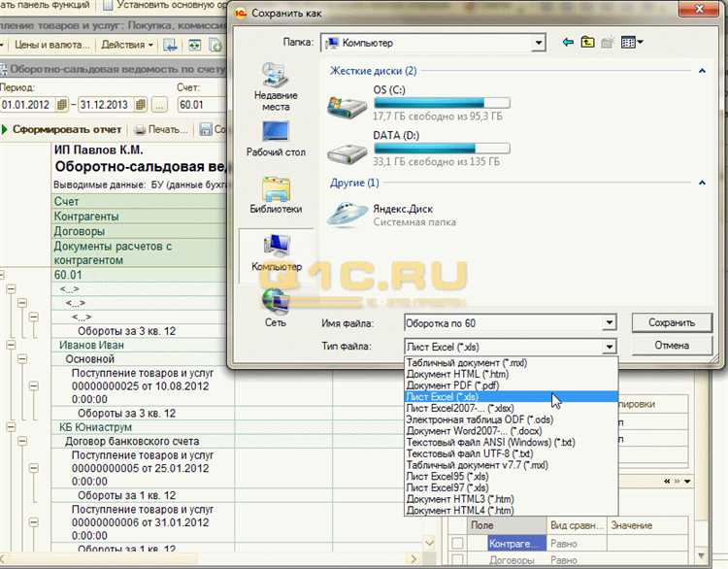Open the Имя файла dropdown arrow
728x569 pixels.
[609, 323]
